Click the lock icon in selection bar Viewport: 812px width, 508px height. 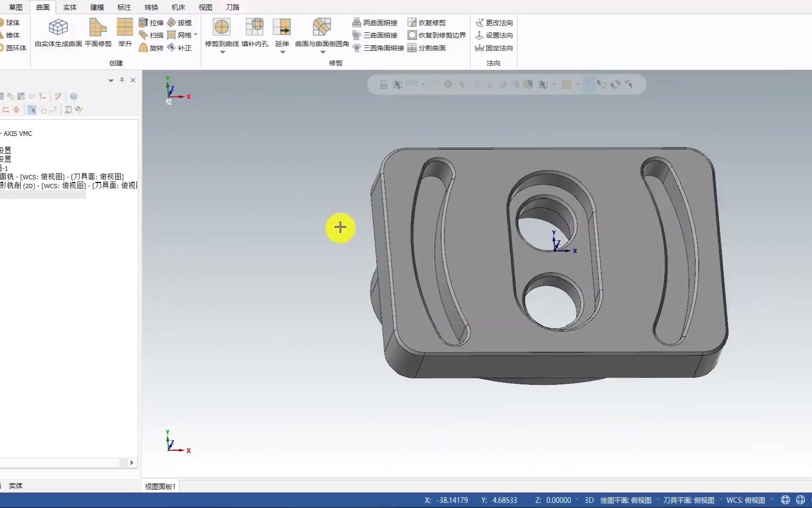coord(384,85)
